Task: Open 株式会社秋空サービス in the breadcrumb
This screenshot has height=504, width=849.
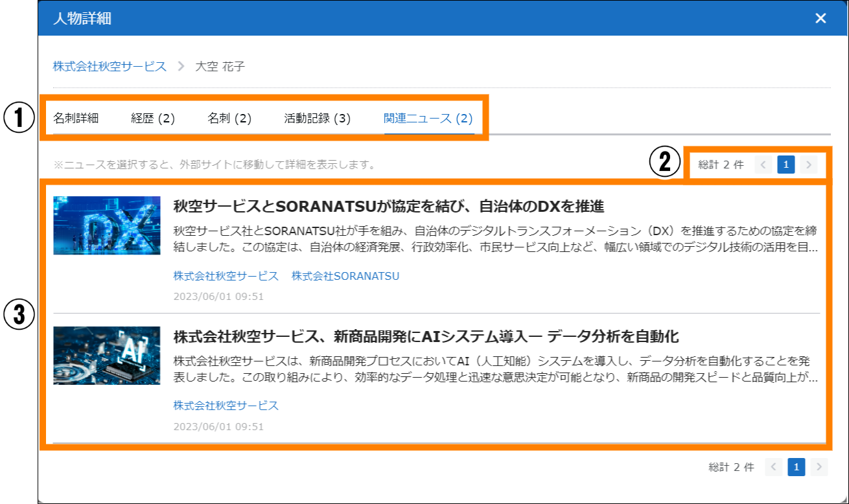Action: 110,66
